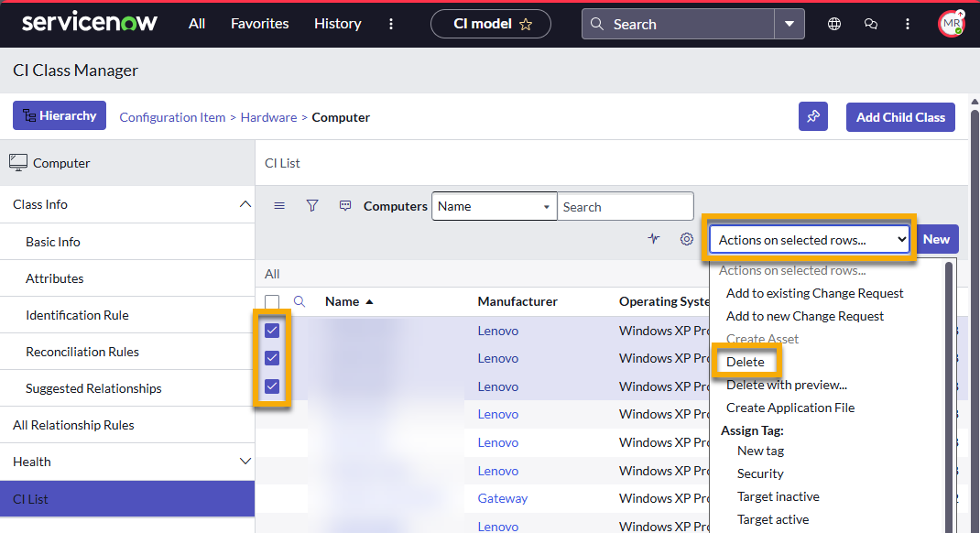Choose Add to new Change Request

tap(804, 316)
